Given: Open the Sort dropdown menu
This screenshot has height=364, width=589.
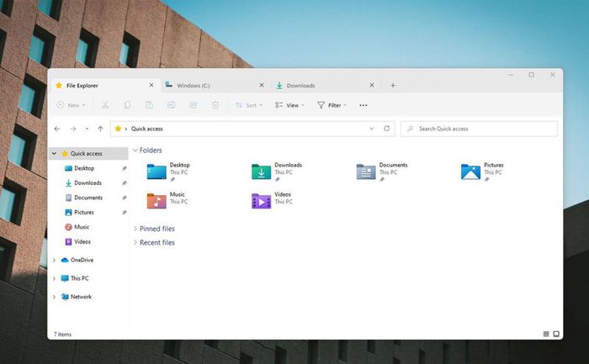Looking at the screenshot, I should point(249,105).
